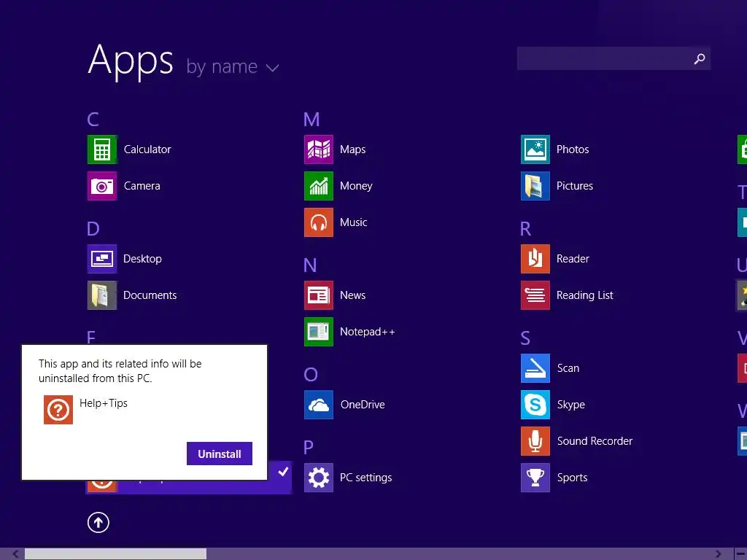Click the 'Pictures' label
Screen dimensions: 747x560
coord(575,186)
